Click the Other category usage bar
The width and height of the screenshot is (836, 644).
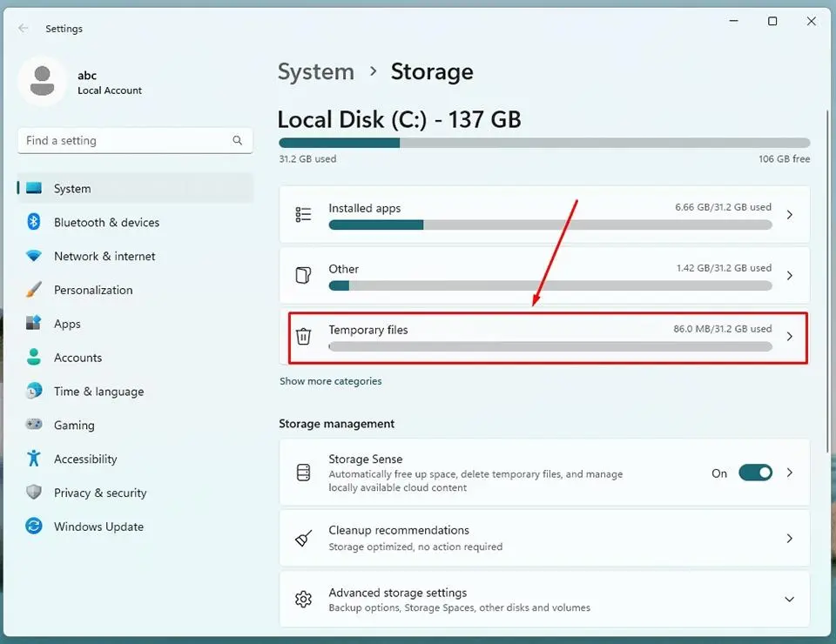pyautogui.click(x=550, y=286)
